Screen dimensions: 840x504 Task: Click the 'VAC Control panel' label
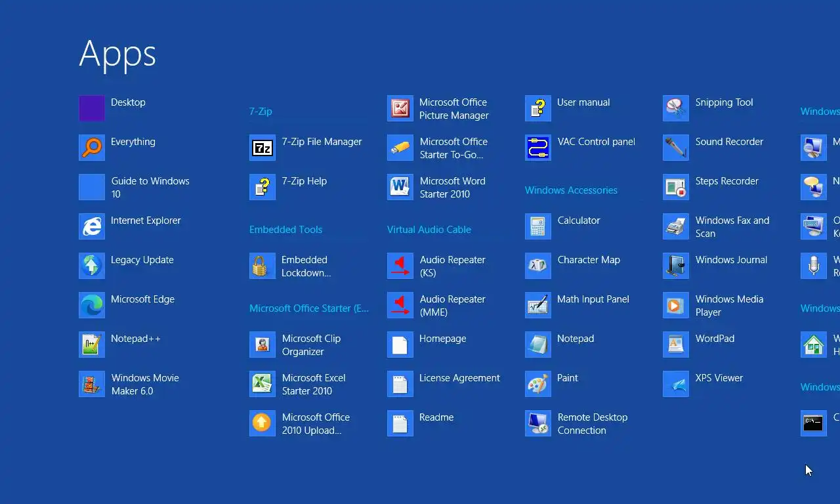(x=597, y=142)
